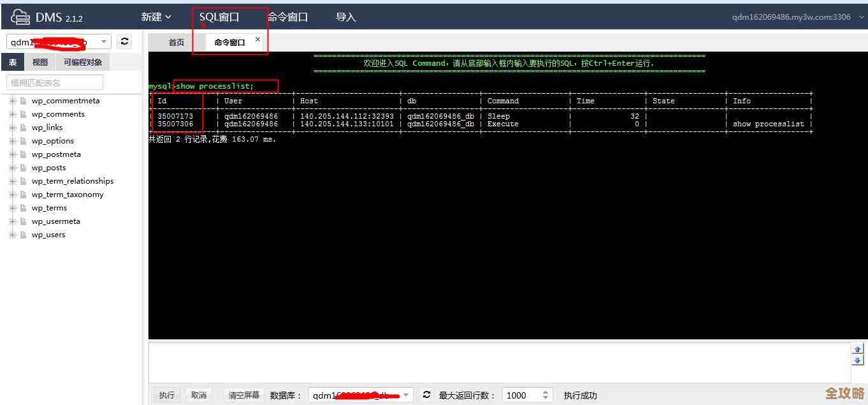Click the 清空屏幕 button

click(243, 394)
